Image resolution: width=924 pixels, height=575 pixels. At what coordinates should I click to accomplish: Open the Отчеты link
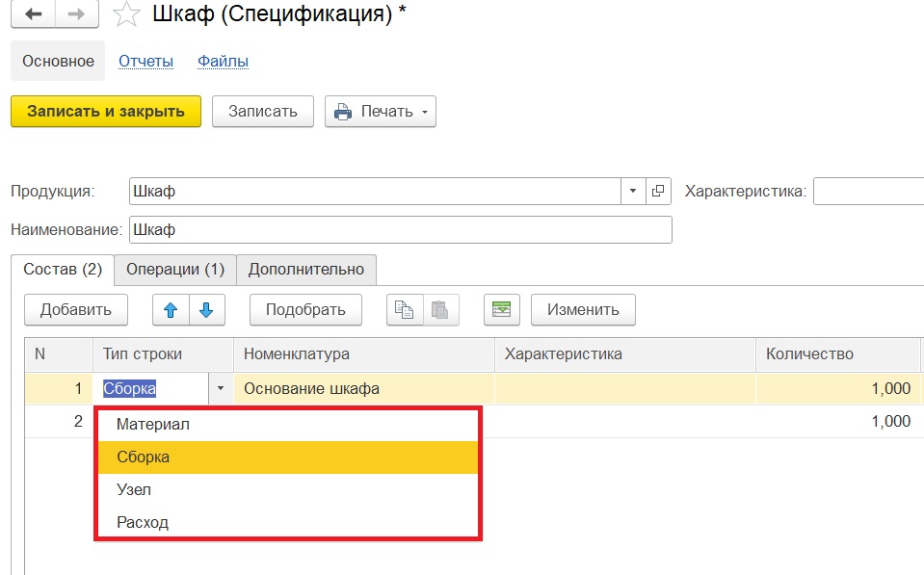click(x=145, y=62)
